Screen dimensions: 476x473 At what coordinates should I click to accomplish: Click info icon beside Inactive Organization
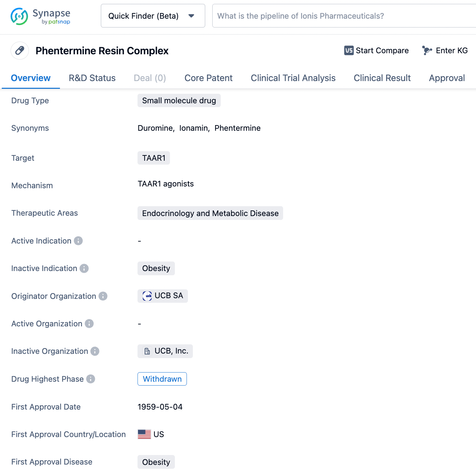pos(95,351)
